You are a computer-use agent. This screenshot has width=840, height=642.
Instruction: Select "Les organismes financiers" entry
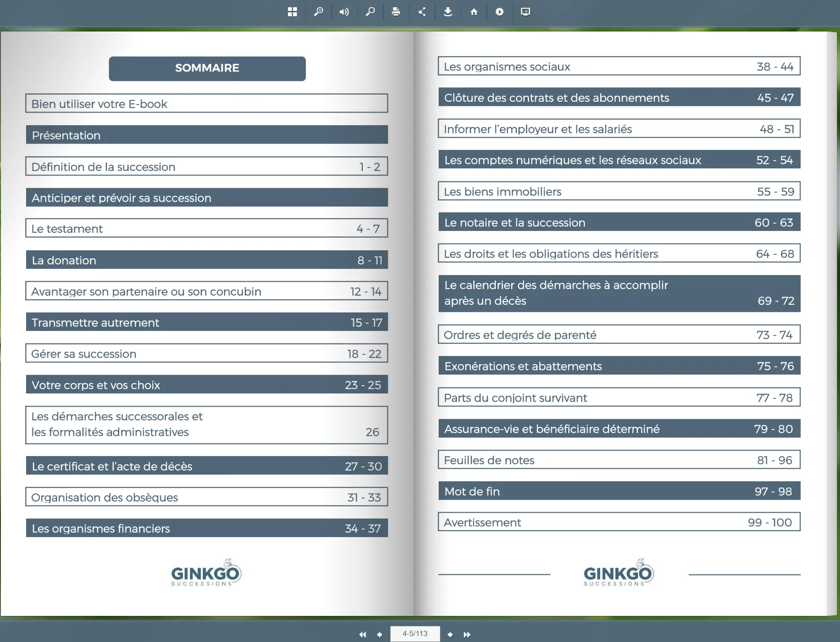pos(207,528)
